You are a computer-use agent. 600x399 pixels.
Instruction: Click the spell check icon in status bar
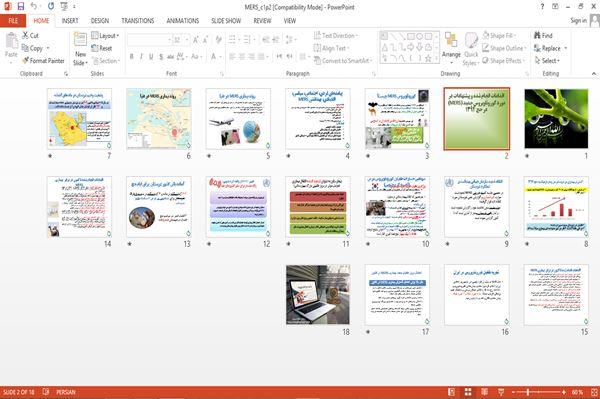click(x=46, y=392)
